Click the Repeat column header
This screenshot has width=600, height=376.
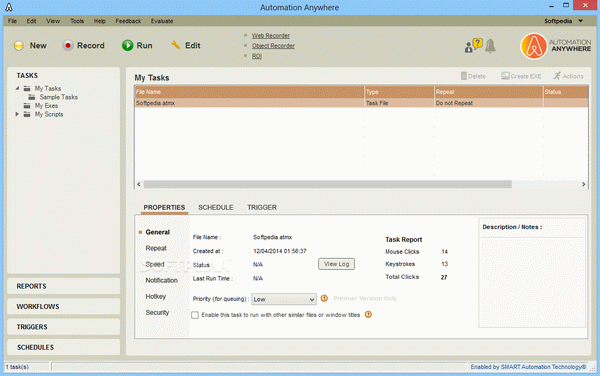point(489,92)
